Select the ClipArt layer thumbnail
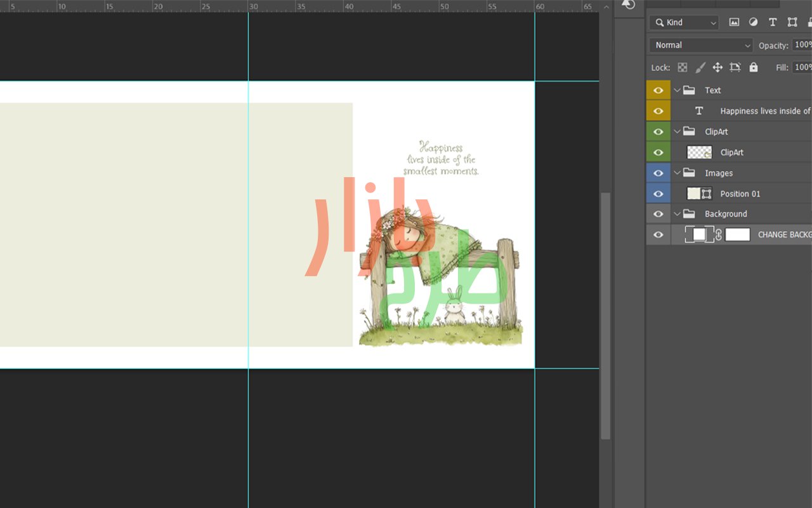 pos(700,152)
